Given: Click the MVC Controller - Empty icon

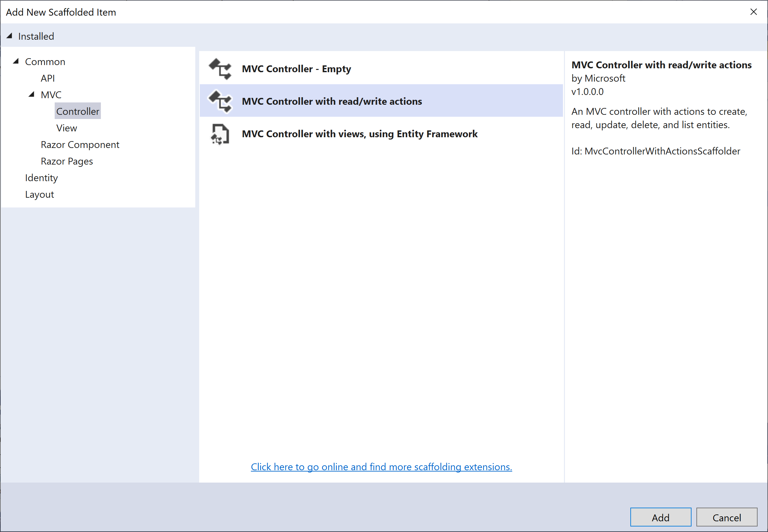Looking at the screenshot, I should tap(220, 69).
